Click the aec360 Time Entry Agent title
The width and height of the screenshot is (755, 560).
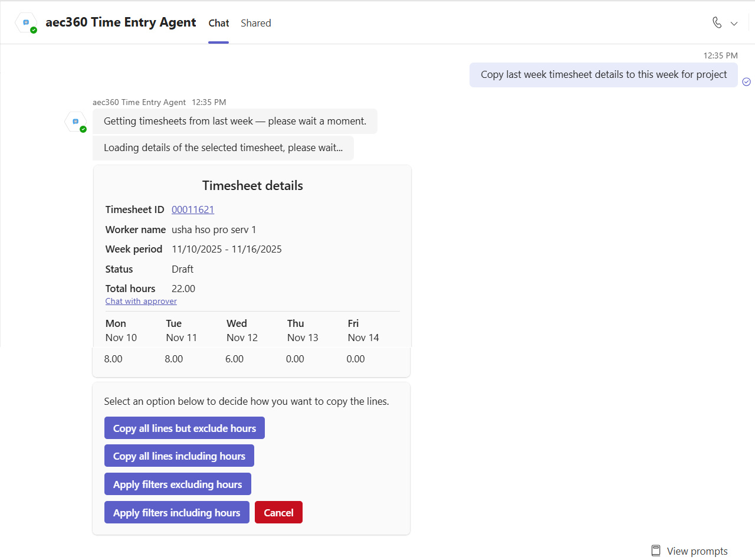pos(121,22)
